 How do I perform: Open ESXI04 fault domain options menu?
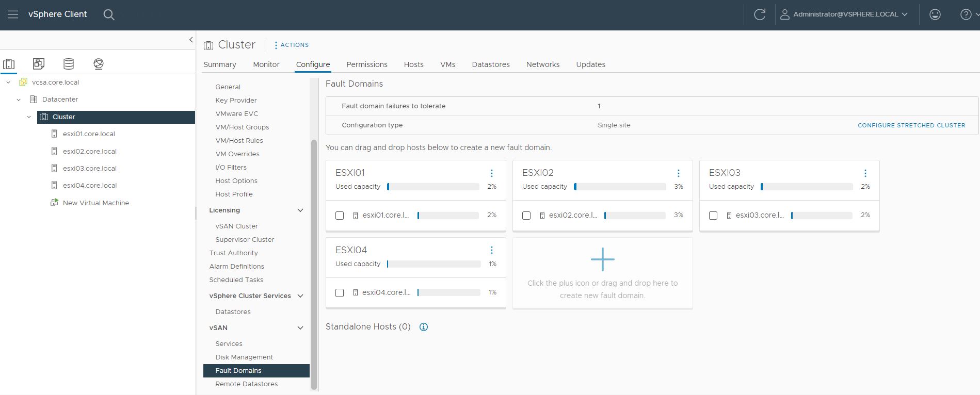[x=492, y=250]
